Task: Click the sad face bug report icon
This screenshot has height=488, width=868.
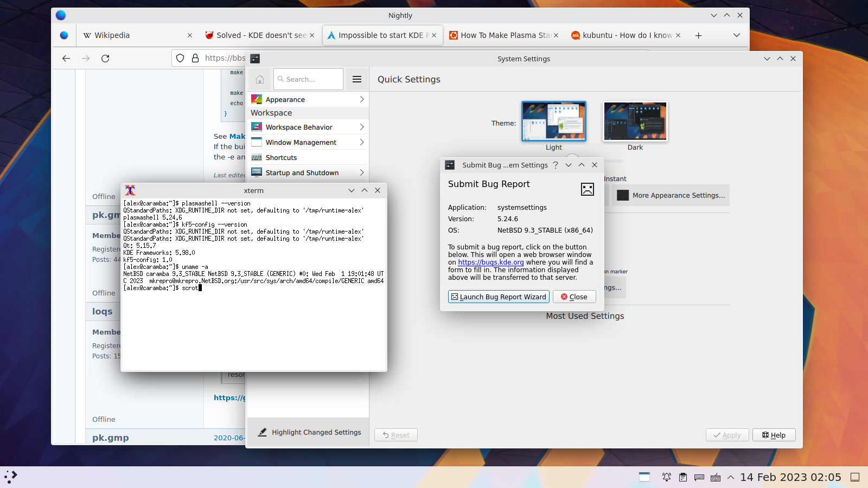Action: point(588,189)
